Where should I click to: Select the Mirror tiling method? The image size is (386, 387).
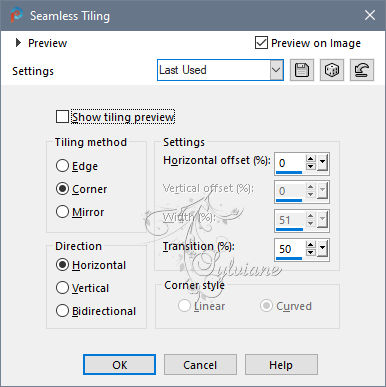coord(62,212)
